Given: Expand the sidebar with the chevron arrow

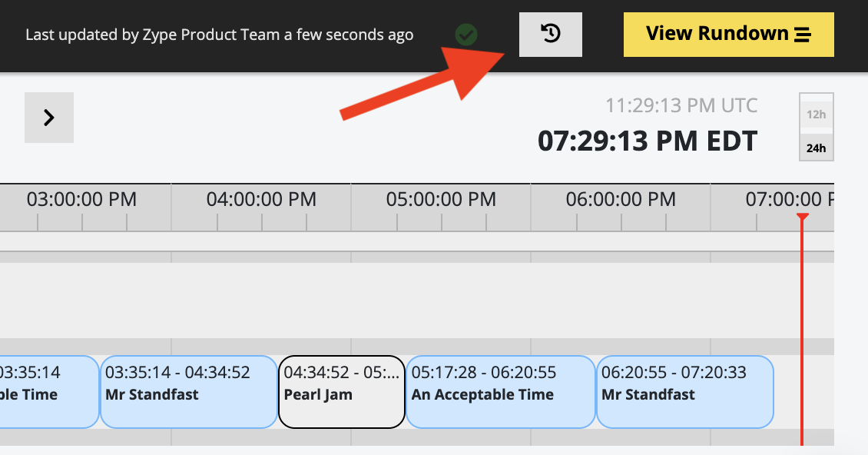Looking at the screenshot, I should coord(49,118).
